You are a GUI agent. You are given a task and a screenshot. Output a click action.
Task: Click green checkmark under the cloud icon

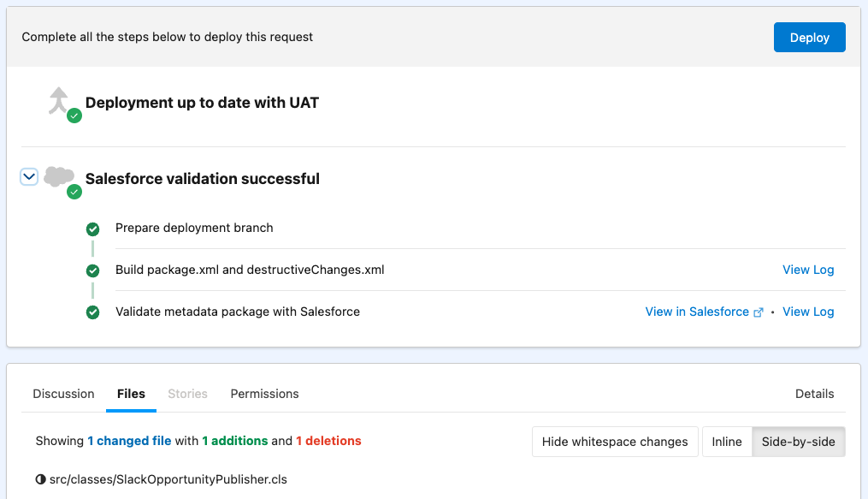74,192
